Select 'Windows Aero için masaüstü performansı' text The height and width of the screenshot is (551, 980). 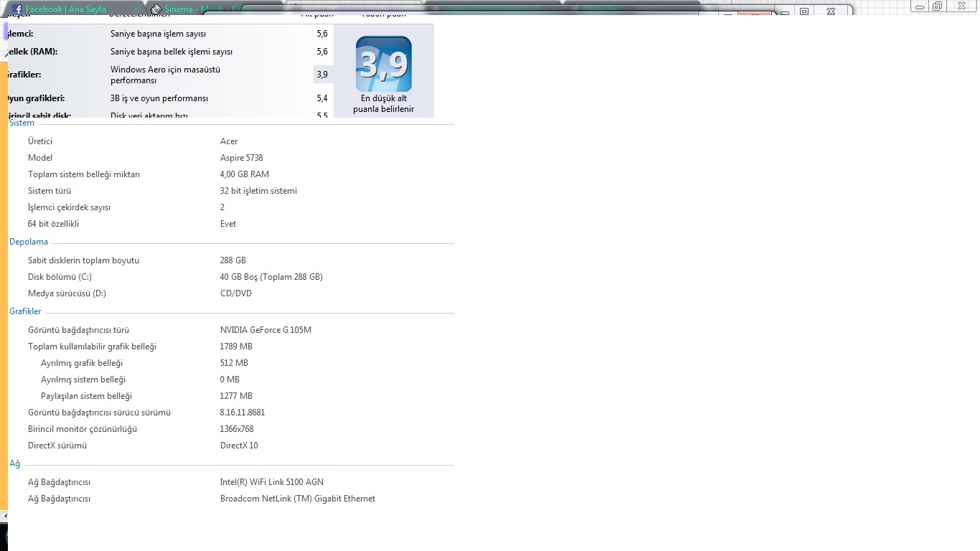(x=165, y=75)
